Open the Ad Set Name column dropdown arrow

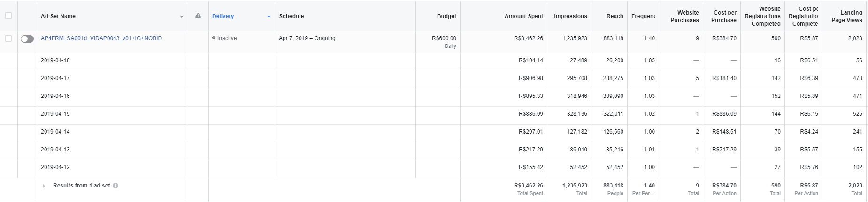[x=182, y=17]
